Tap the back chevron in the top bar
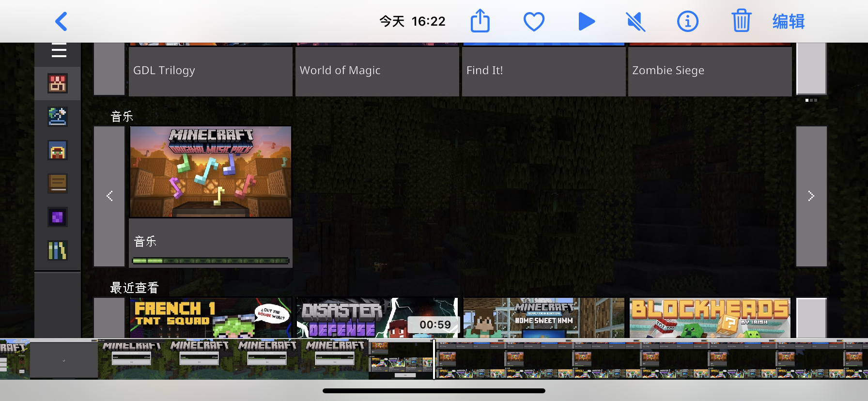The image size is (868, 401). [61, 21]
